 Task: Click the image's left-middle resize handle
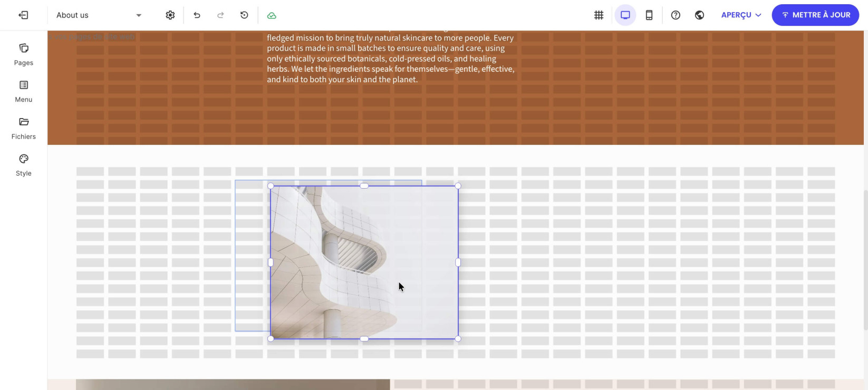(271, 262)
